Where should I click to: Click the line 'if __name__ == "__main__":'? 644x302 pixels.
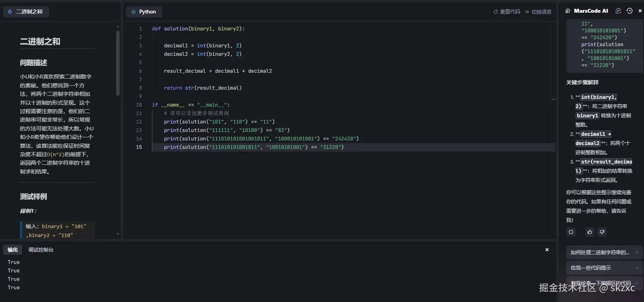pos(191,105)
